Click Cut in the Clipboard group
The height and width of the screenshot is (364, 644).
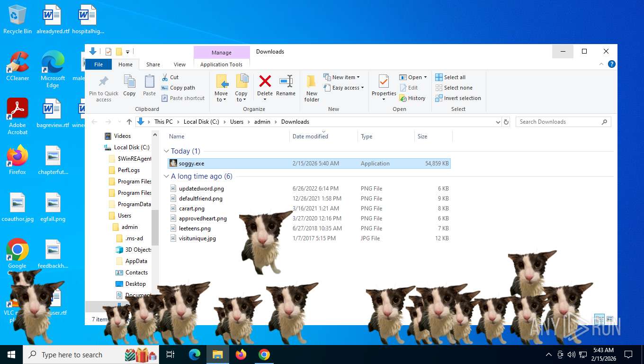pyautogui.click(x=170, y=77)
